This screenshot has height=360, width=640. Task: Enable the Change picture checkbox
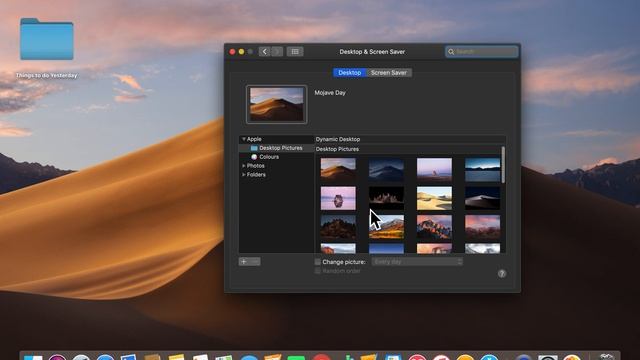click(318, 262)
